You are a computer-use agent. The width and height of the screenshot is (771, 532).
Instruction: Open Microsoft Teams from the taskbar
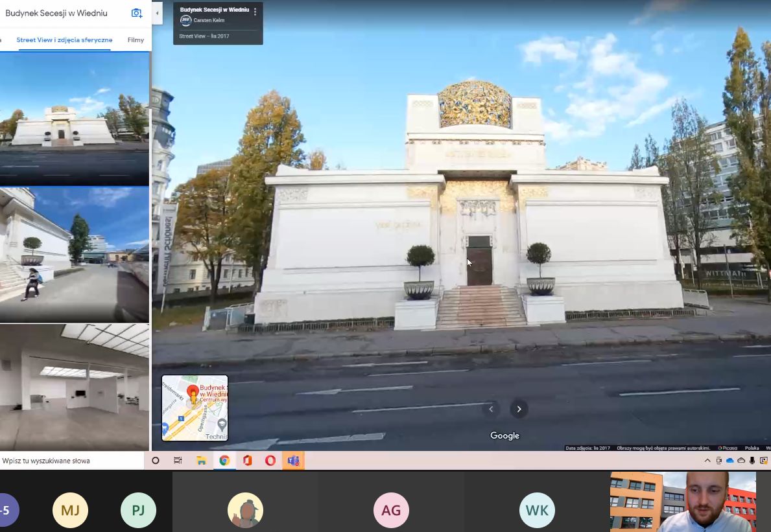point(293,461)
